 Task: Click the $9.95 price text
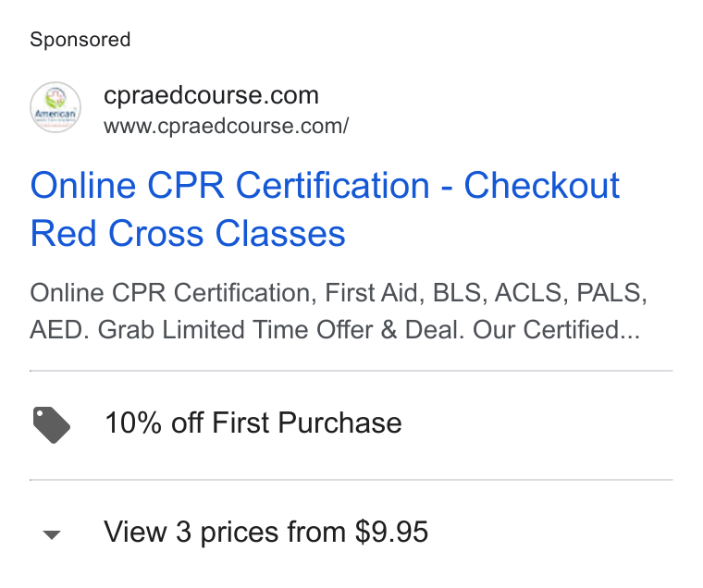391,532
